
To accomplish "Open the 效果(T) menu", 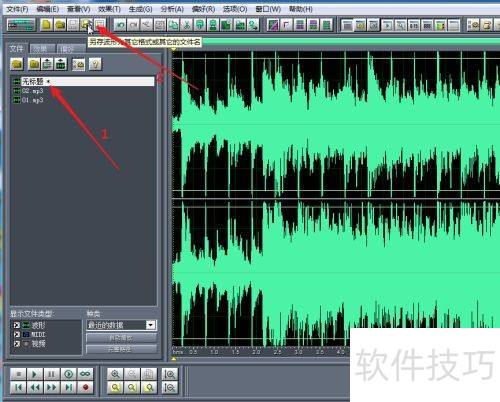I will point(109,9).
